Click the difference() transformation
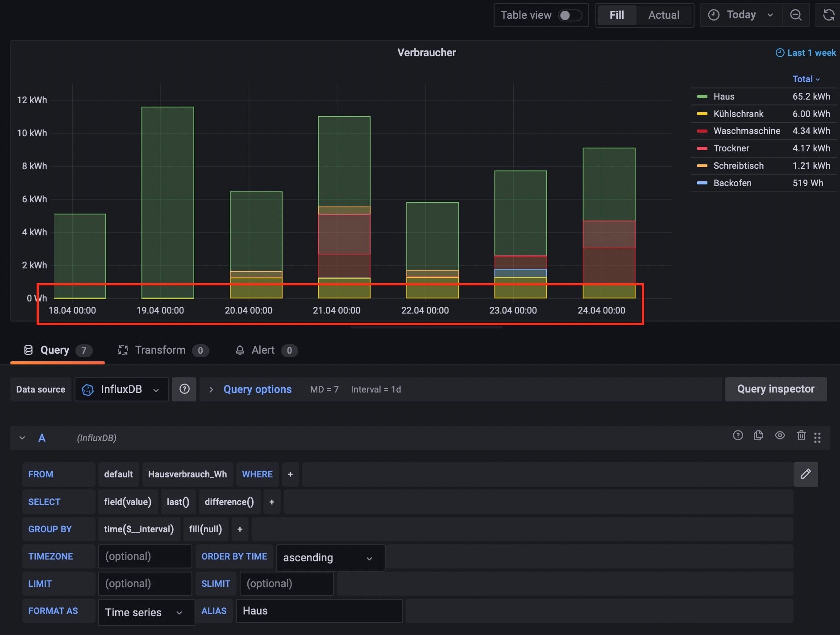The width and height of the screenshot is (840, 635). pyautogui.click(x=229, y=502)
